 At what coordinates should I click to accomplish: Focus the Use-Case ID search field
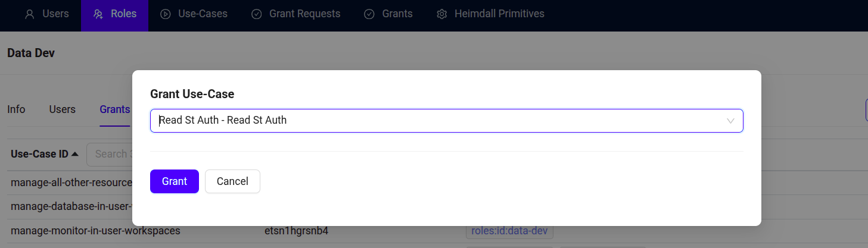tap(110, 154)
